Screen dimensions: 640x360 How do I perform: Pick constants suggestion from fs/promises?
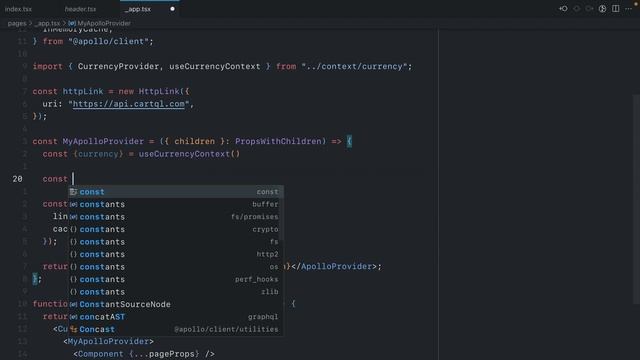(x=176, y=217)
